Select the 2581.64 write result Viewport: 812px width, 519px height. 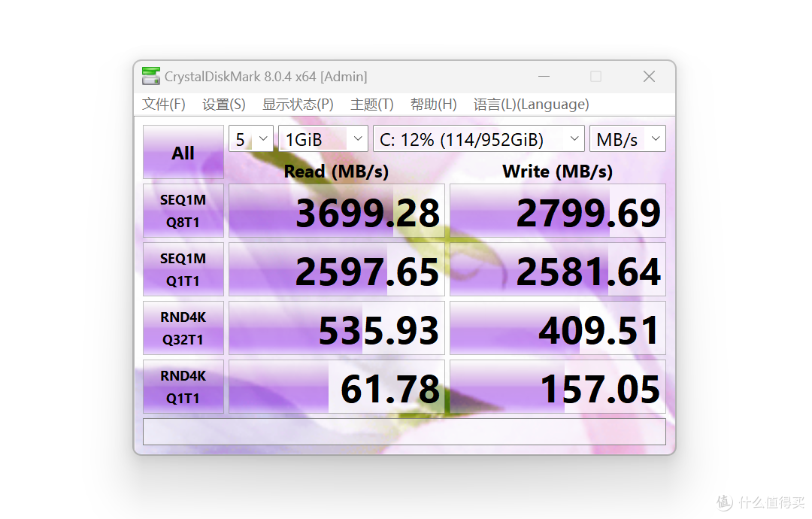558,269
